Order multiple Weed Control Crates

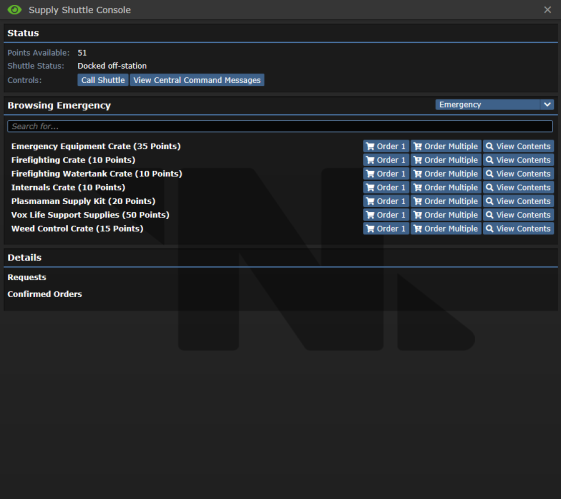tap(446, 229)
